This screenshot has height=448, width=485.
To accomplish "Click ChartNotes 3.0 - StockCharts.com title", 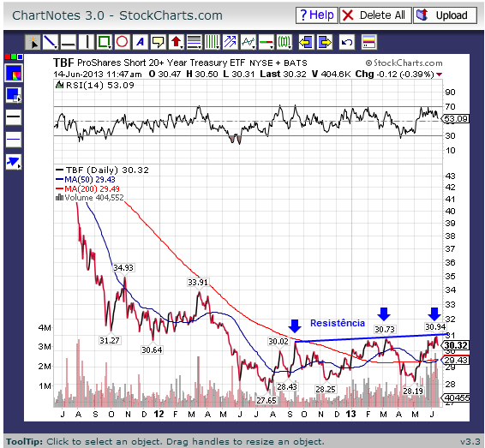I will point(117,15).
